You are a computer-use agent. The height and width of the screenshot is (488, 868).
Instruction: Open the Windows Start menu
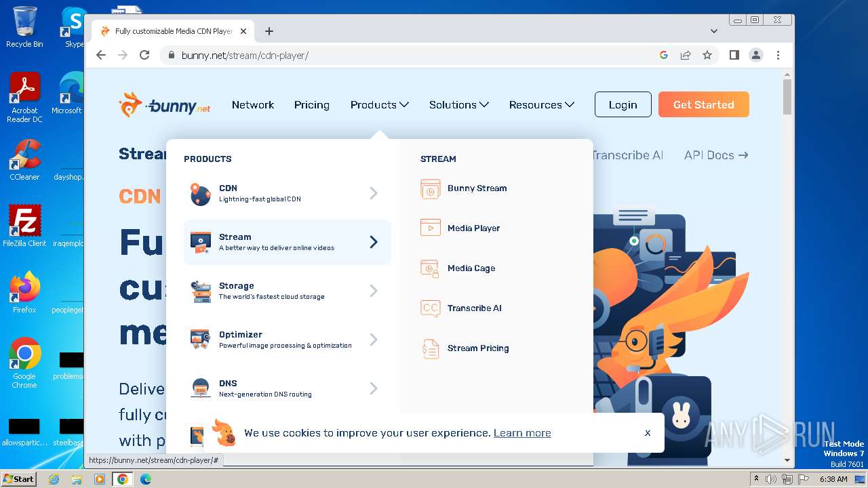tap(19, 479)
